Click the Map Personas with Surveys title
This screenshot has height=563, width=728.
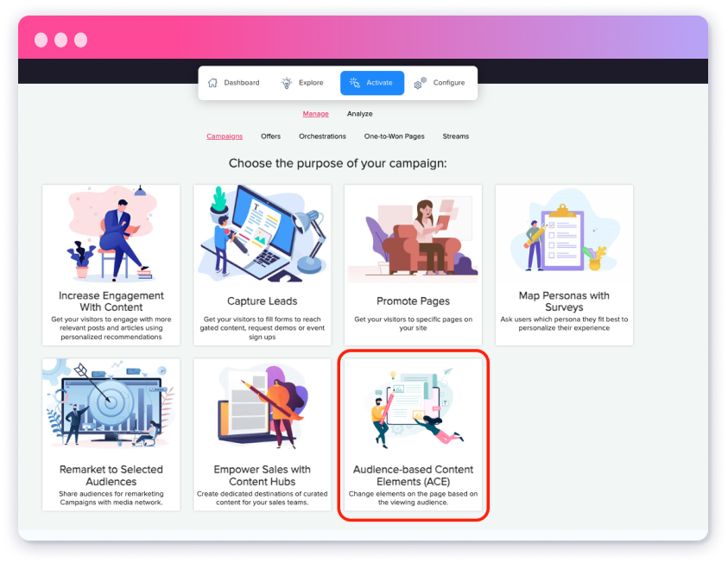(x=564, y=301)
